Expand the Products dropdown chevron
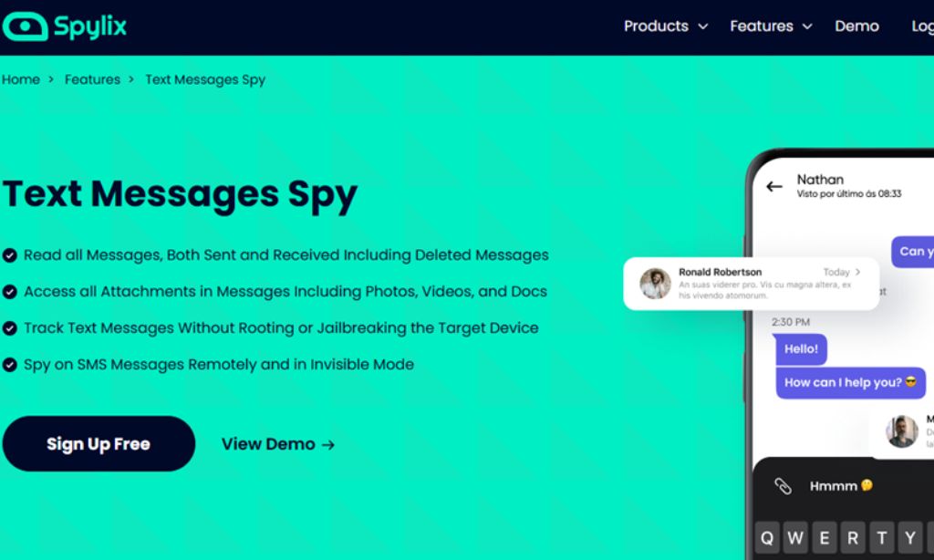 click(703, 26)
